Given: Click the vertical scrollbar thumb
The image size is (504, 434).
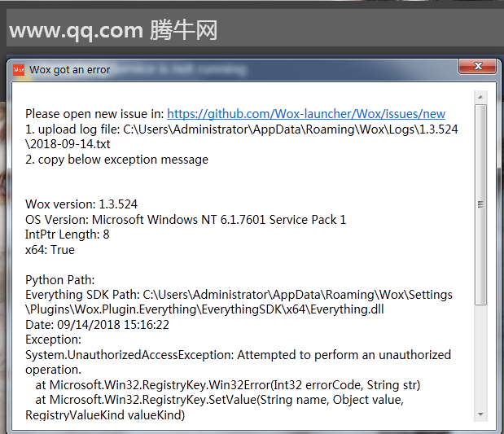Looking at the screenshot, I should point(480,204).
